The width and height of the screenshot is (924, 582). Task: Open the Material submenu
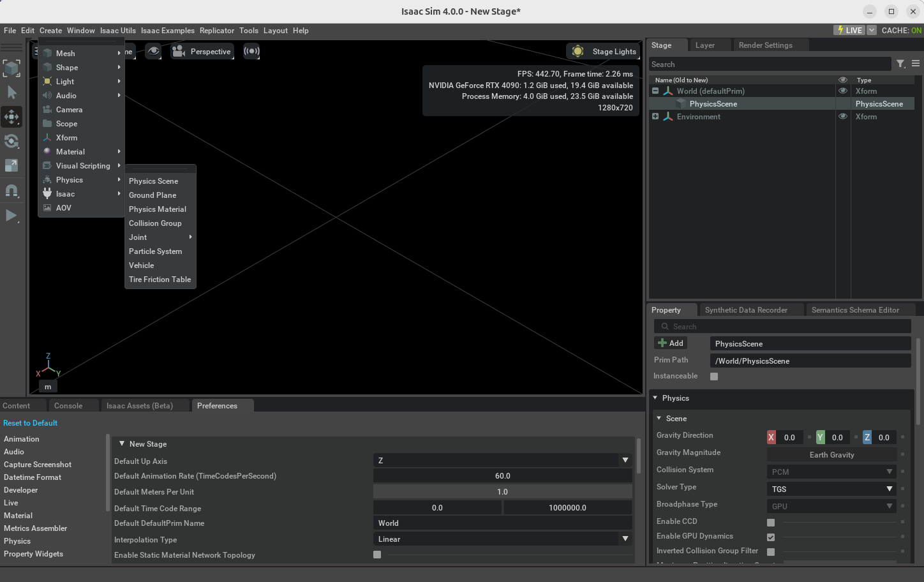click(82, 152)
